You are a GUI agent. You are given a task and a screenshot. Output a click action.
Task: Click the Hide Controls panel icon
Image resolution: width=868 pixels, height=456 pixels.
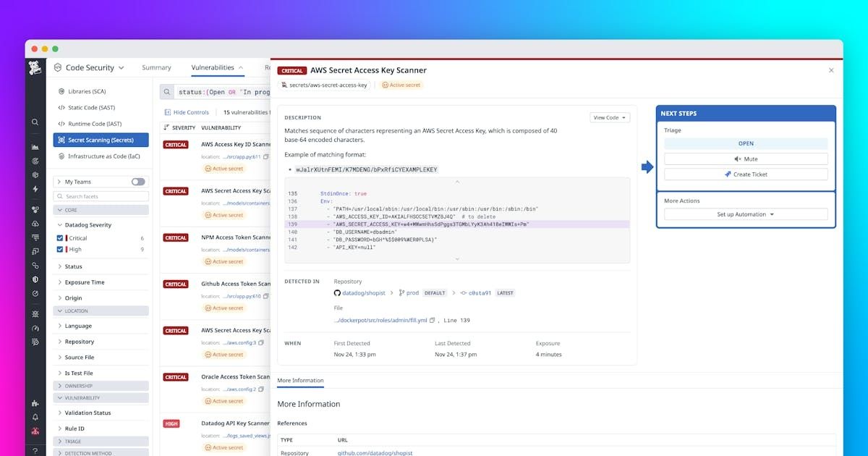[x=168, y=112]
